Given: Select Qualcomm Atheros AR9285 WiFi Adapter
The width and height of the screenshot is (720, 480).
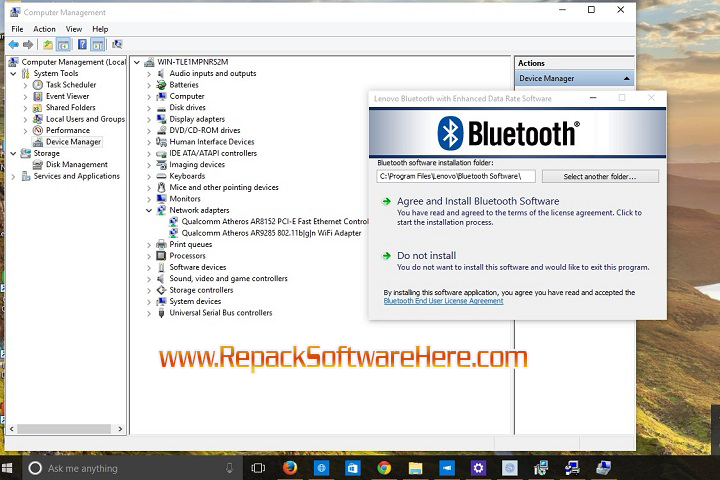Looking at the screenshot, I should coord(271,233).
